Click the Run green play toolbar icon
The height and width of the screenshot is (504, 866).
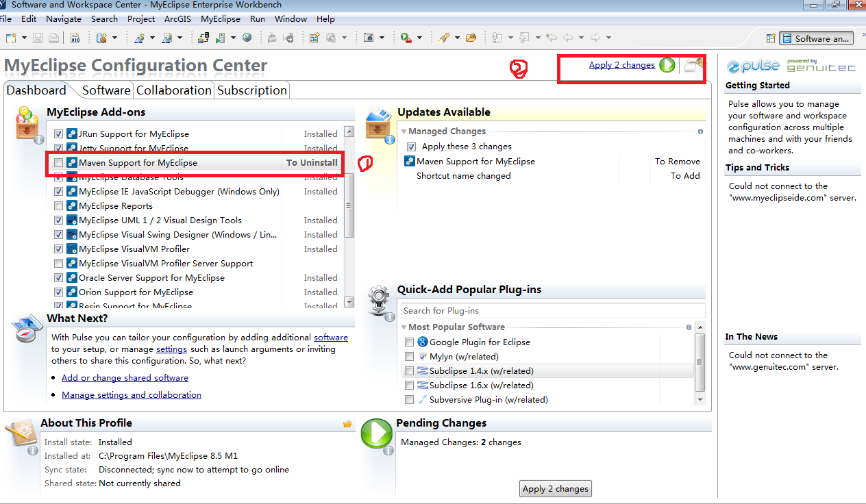click(406, 38)
